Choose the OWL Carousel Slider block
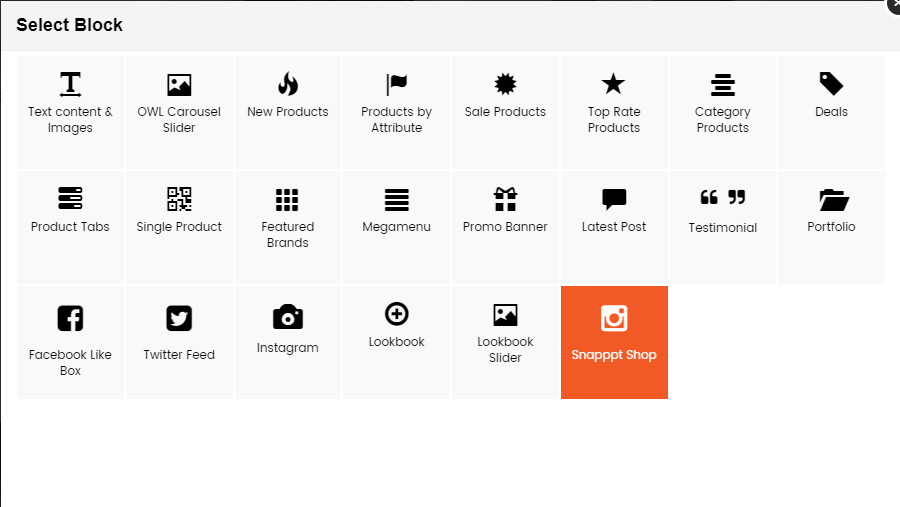The height and width of the screenshot is (507, 900). (x=179, y=113)
